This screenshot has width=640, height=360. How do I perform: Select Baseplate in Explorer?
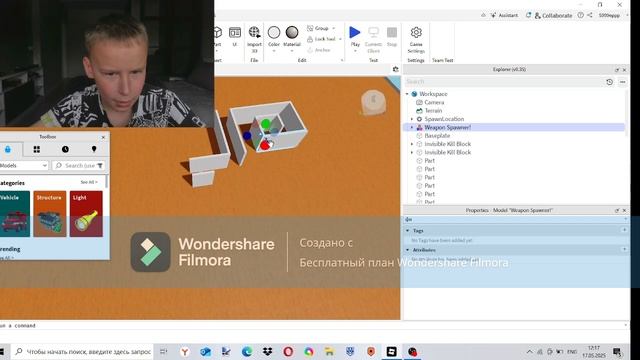coord(437,136)
